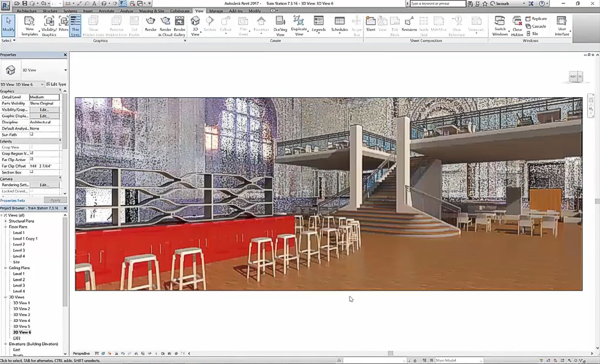Select the Modify tool in the ribbon
600x364 pixels.
coord(8,26)
